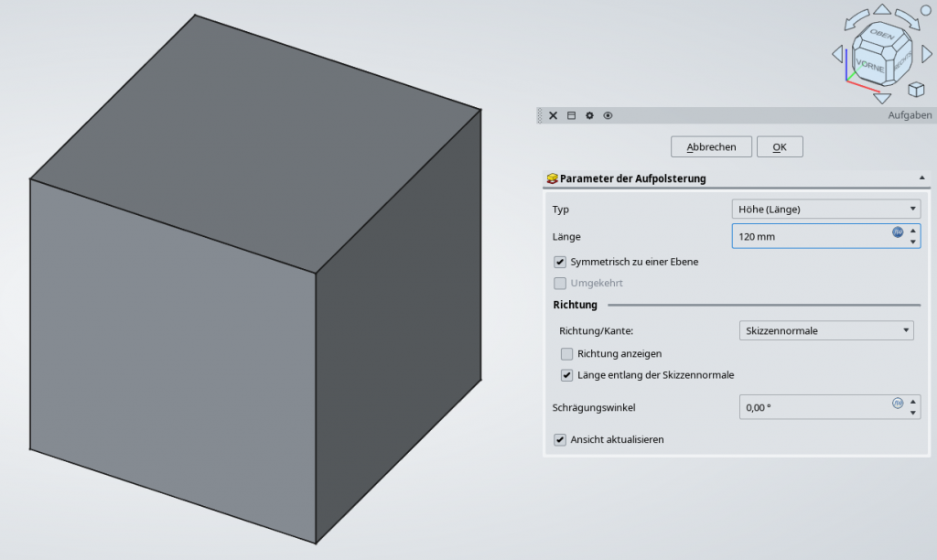This screenshot has width=937, height=560.
Task: Click the OBEN face of navigation cube
Action: click(882, 35)
